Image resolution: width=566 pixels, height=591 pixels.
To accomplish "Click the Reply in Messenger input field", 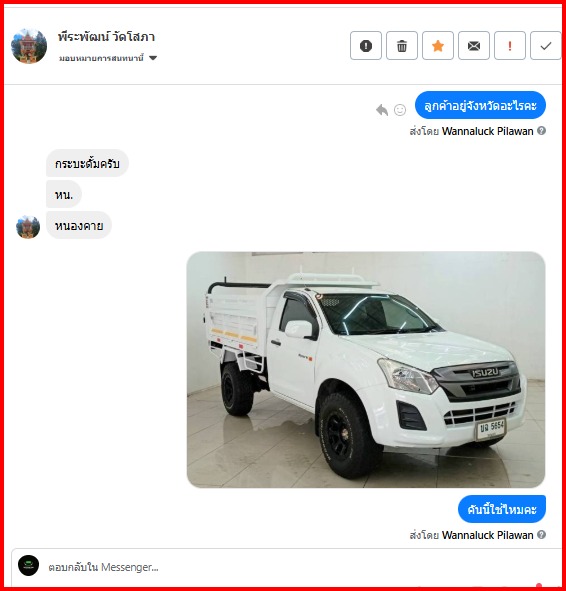I will pos(286,567).
